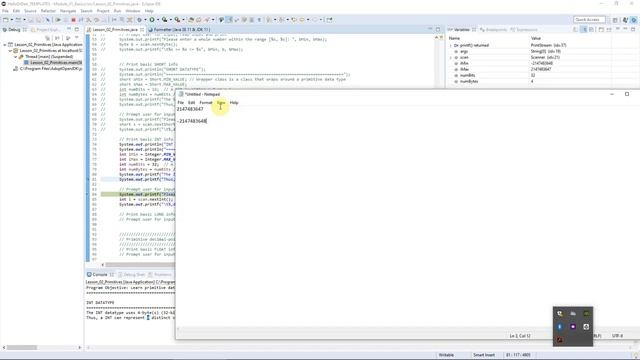The height and width of the screenshot is (360, 640).
Task: Switch to the Formatter editor tab
Action: click(179, 30)
